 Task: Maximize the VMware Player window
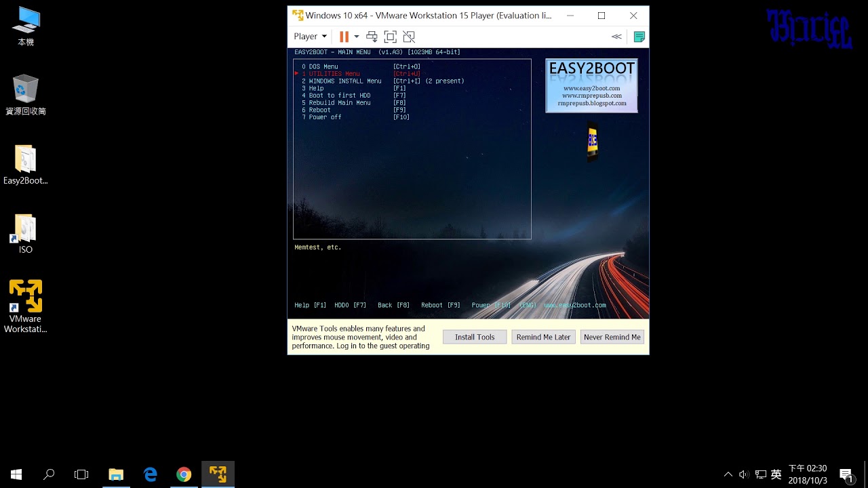pos(601,16)
